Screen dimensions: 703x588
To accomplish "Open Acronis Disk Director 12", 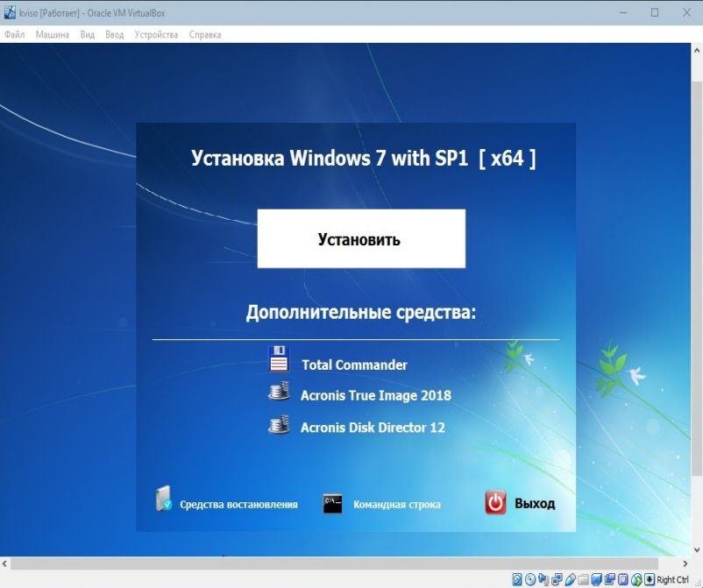I will coord(373,428).
